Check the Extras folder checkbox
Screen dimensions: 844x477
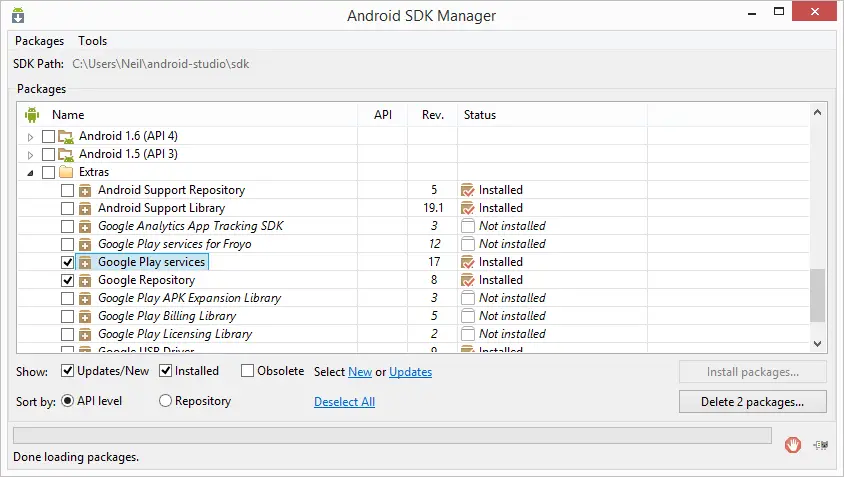(x=48, y=172)
